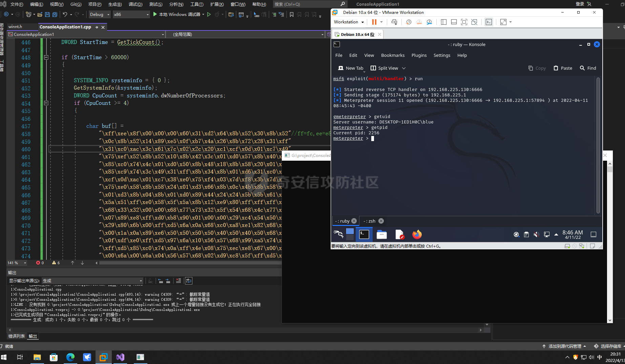625x364 pixels.
Task: Comment out selected lines icon
Action: click(x=274, y=15)
